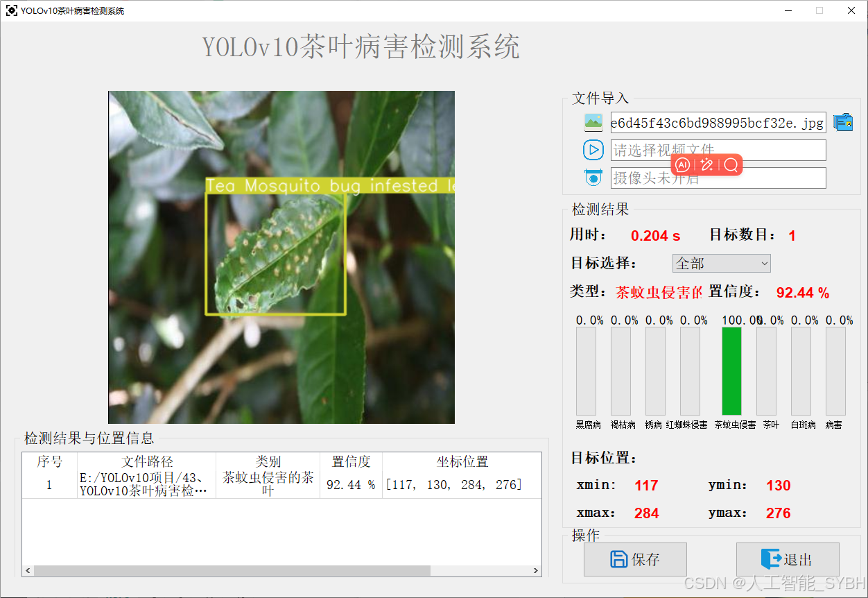Click the ymax value 276
The width and height of the screenshot is (868, 598).
(x=778, y=513)
